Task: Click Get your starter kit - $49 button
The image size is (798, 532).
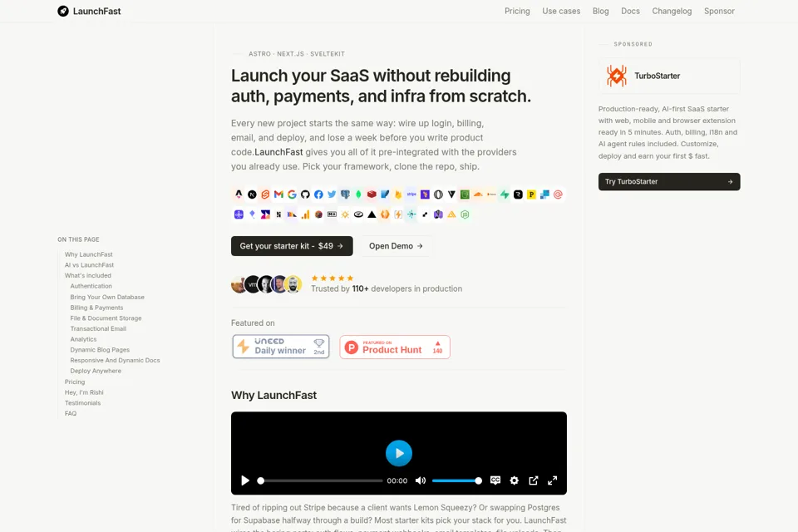Action: coord(292,246)
